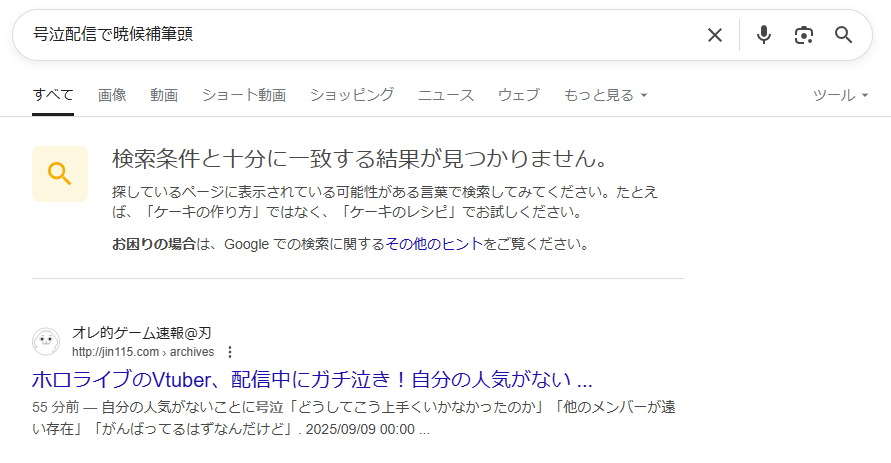
Task: Click the jin115 site favicon
Action: tap(46, 342)
